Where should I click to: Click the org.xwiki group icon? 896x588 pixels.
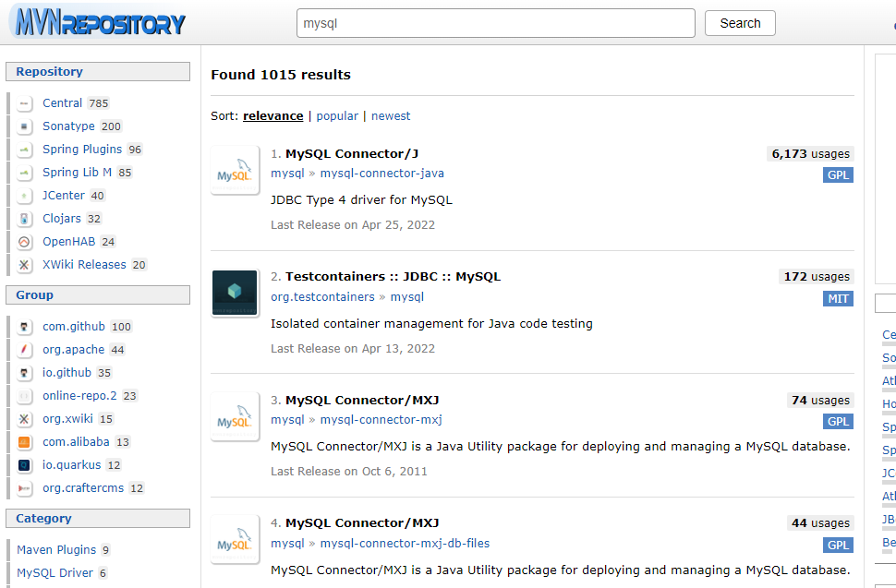tap(24, 419)
